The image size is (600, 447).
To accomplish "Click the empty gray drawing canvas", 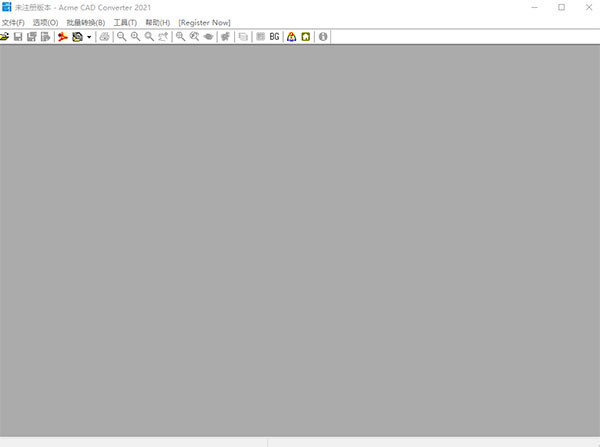I will tap(300, 240).
